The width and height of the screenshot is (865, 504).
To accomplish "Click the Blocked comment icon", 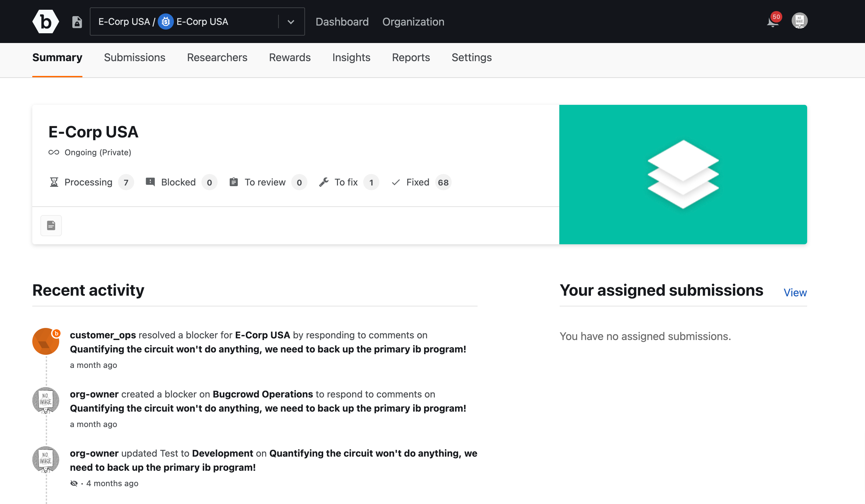I will click(x=150, y=182).
